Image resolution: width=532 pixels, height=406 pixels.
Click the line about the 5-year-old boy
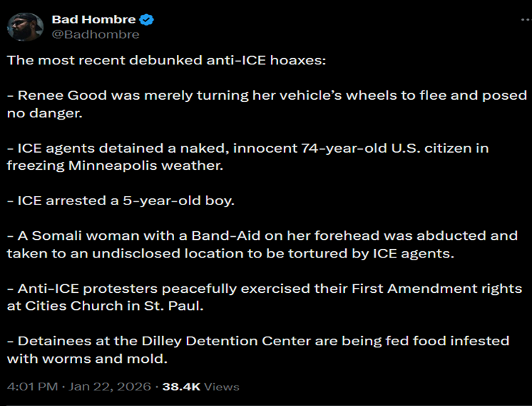coord(120,200)
